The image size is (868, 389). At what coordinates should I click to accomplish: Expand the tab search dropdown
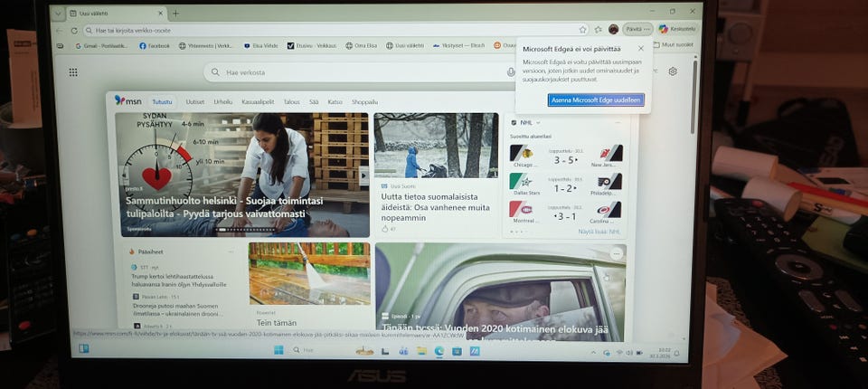[x=57, y=14]
